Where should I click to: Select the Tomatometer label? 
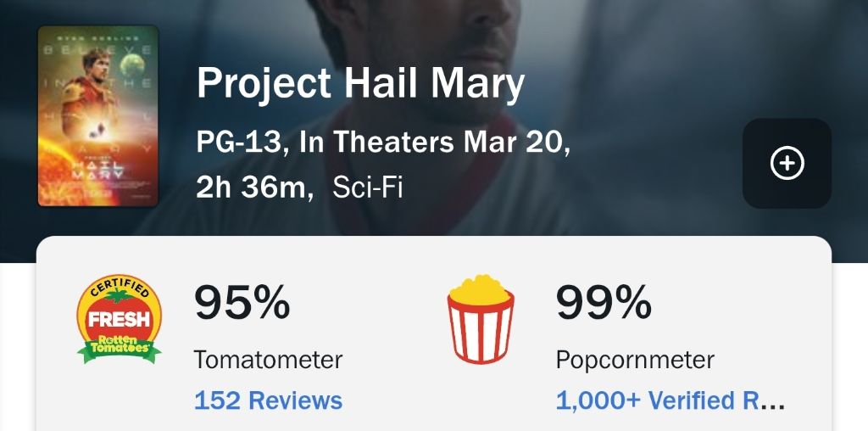(x=268, y=359)
